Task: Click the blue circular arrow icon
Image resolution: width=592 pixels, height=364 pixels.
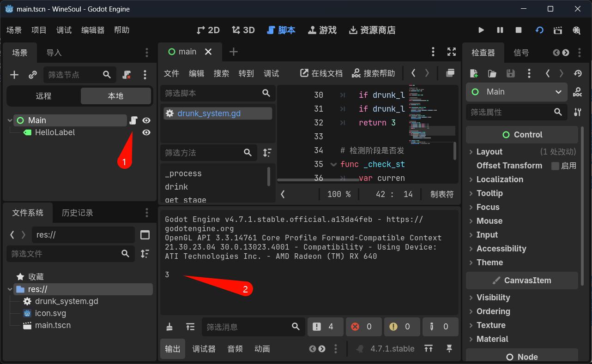Action: (539, 30)
